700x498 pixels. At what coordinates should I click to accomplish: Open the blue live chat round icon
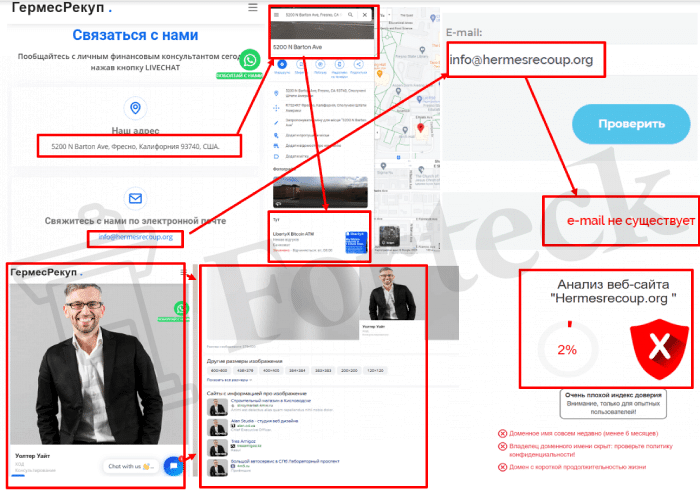click(x=173, y=466)
